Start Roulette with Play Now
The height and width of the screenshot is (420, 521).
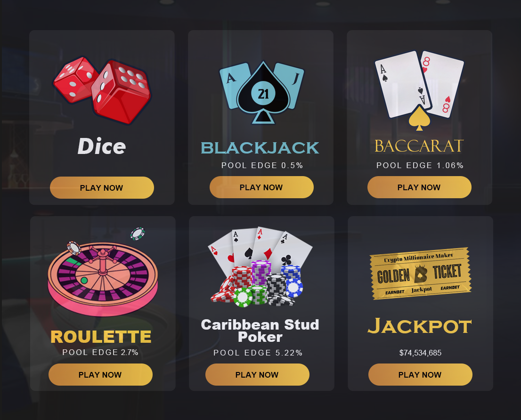click(100, 374)
